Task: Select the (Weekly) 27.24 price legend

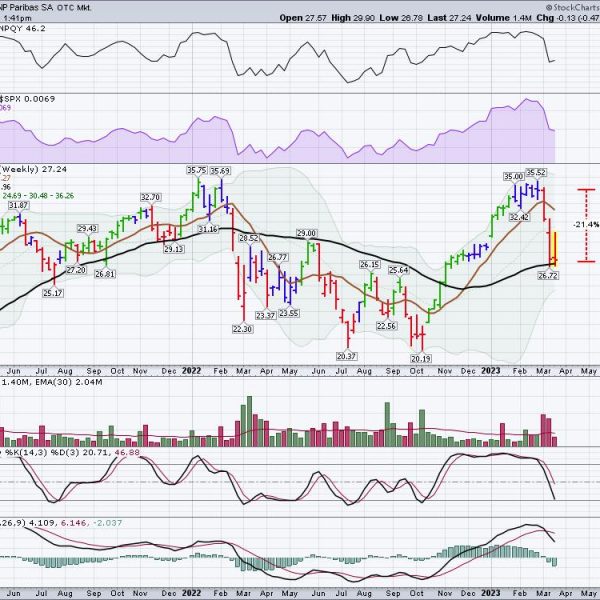Action: click(33, 169)
